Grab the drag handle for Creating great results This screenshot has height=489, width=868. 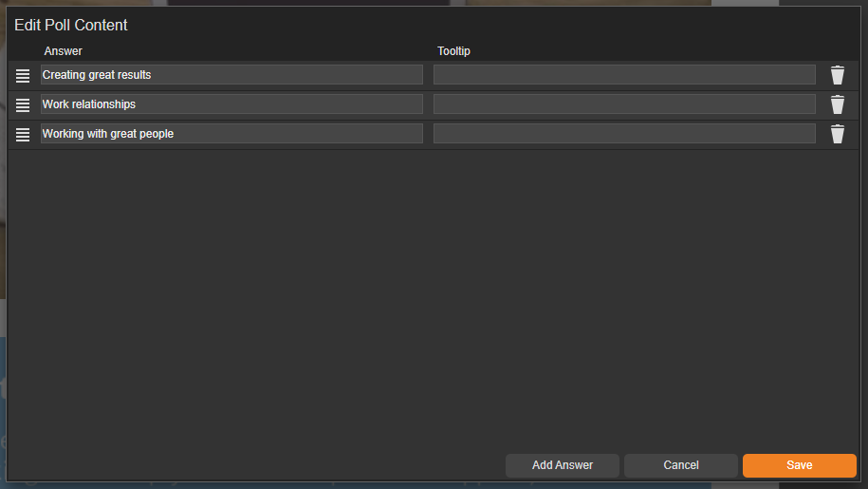pyautogui.click(x=23, y=76)
